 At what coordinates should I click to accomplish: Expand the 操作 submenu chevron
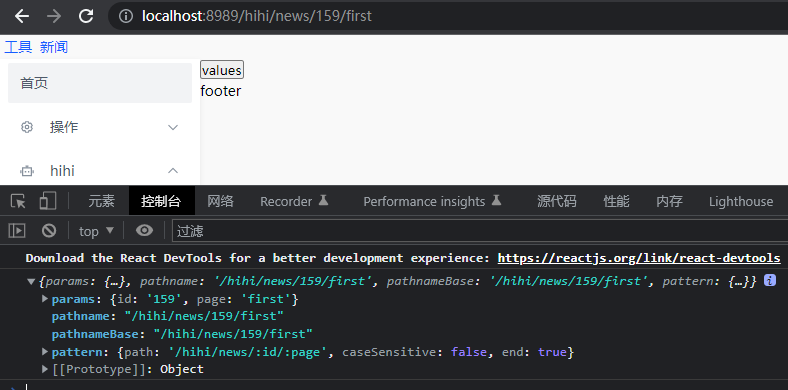tap(173, 127)
